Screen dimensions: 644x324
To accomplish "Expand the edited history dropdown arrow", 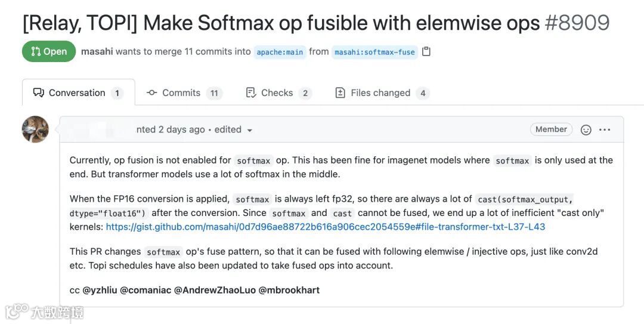I will coord(249,130).
